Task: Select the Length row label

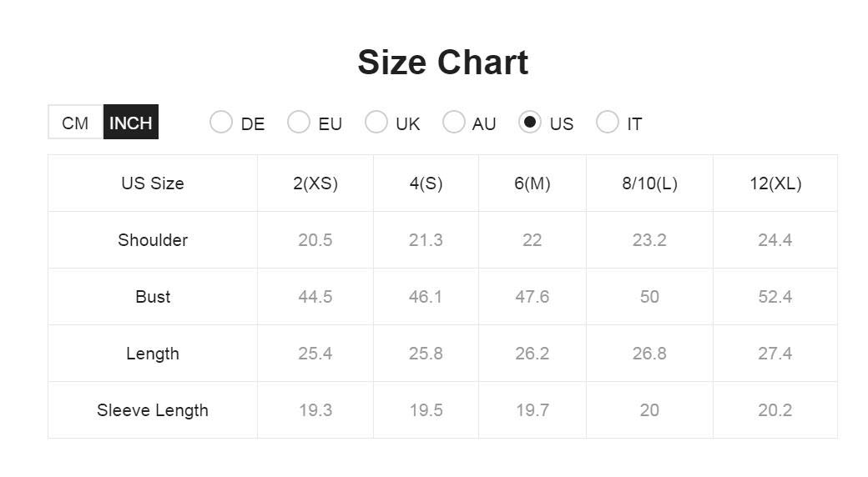Action: tap(153, 354)
